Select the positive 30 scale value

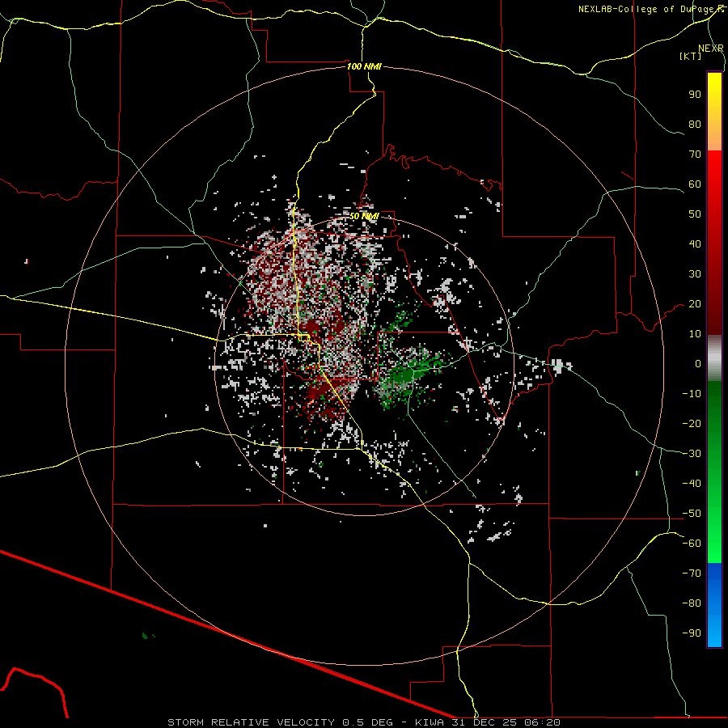pos(695,274)
